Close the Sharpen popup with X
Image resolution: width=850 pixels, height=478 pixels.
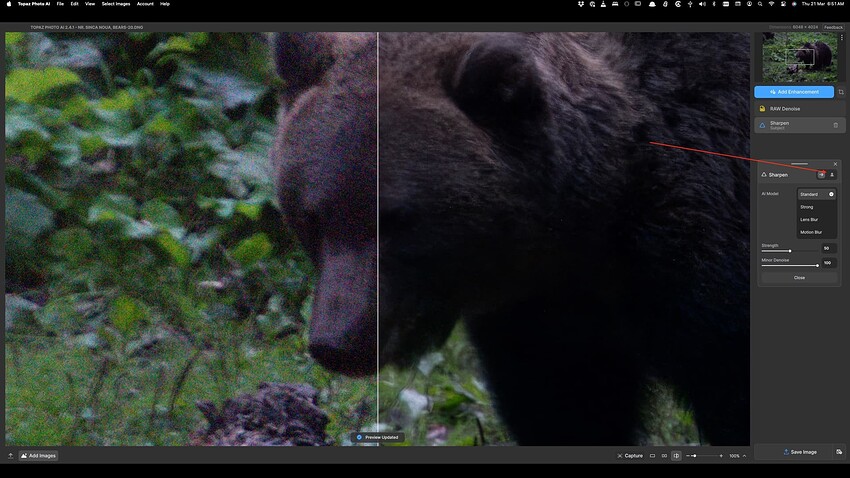coord(835,164)
